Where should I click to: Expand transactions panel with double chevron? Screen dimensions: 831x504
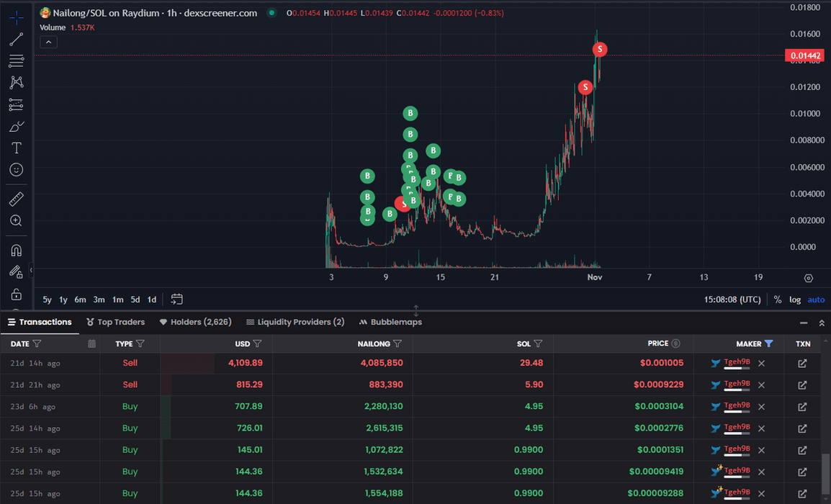coord(822,323)
